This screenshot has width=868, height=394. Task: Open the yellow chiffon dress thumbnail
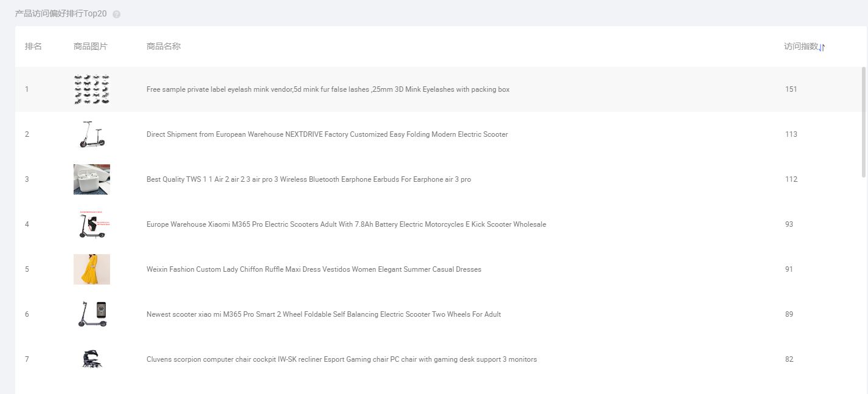pos(92,269)
